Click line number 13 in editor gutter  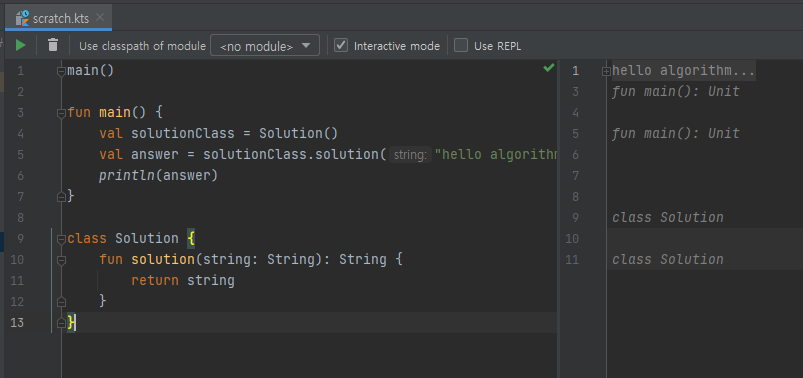coord(17,323)
